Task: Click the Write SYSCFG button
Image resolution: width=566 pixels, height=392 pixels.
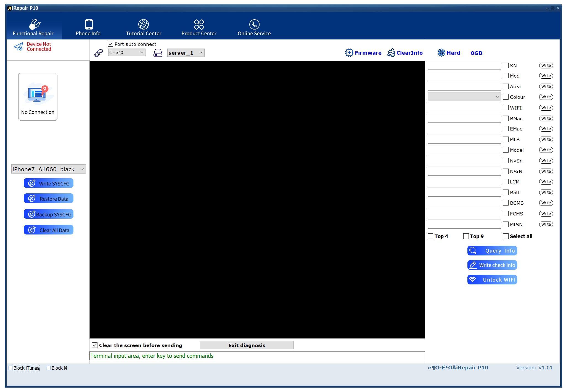Action: [x=49, y=183]
